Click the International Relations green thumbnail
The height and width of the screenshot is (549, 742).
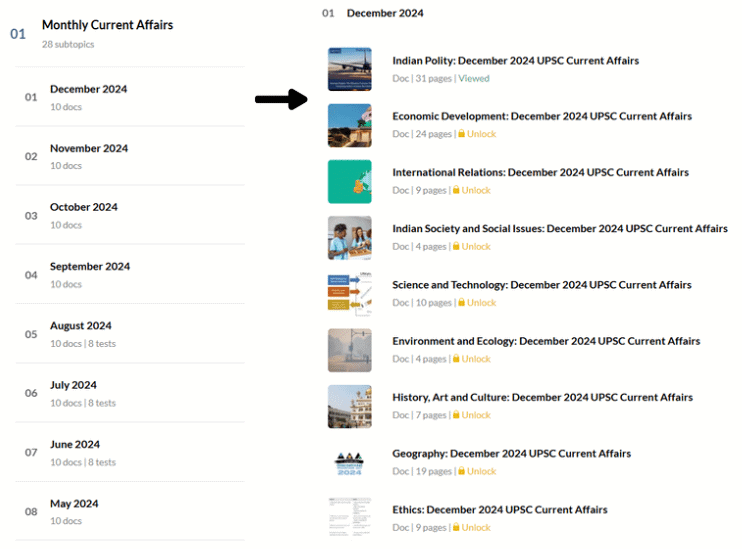[x=349, y=181]
